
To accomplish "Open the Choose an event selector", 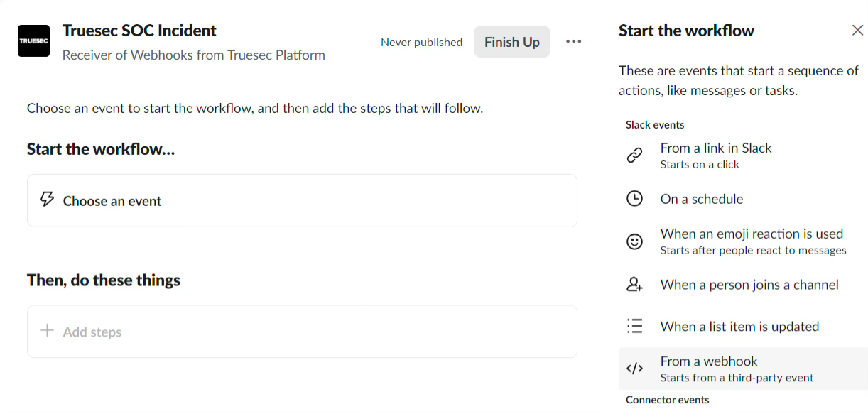I will coord(302,201).
